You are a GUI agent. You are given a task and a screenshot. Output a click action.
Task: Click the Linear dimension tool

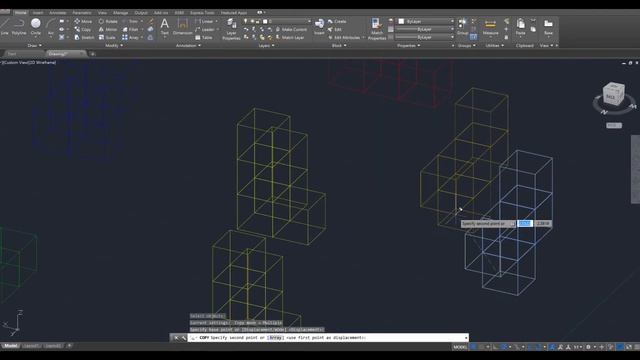click(204, 21)
